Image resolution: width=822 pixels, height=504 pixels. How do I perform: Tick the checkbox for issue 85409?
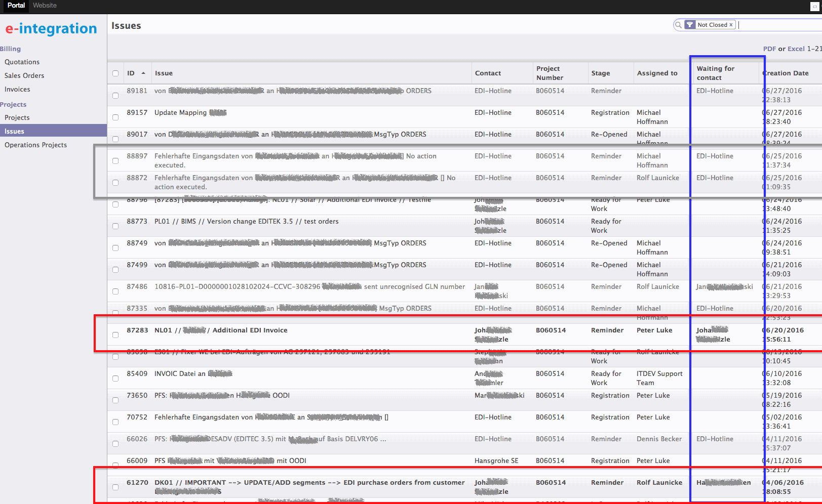pos(115,379)
